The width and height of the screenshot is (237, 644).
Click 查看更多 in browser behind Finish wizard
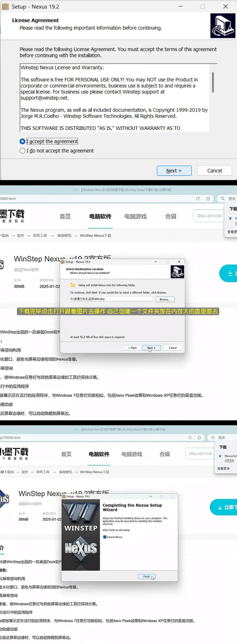[223, 468]
